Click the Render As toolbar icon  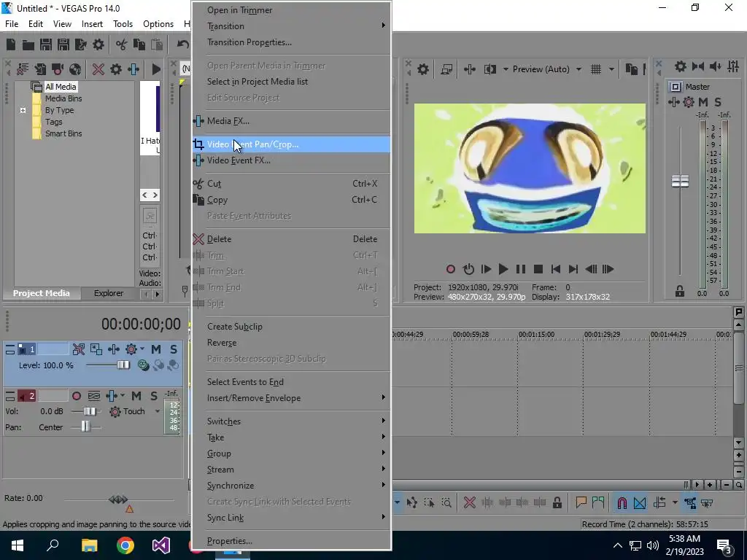81,44
